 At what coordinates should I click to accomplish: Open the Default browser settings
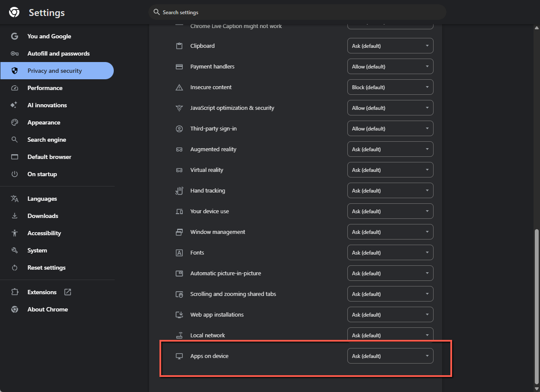[x=57, y=157]
